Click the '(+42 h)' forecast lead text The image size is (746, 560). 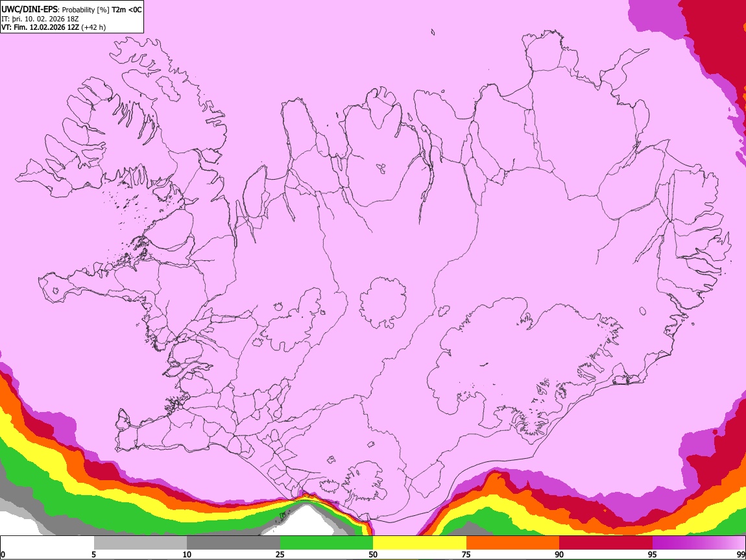click(x=93, y=27)
